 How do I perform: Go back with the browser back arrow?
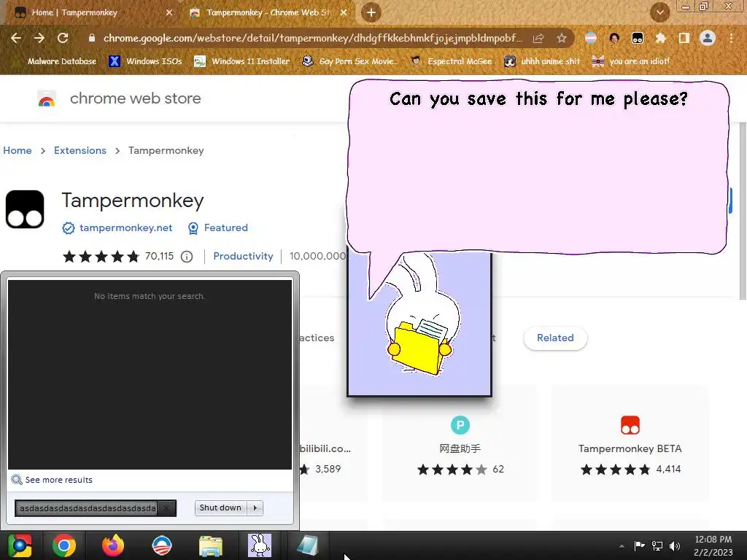(x=16, y=38)
